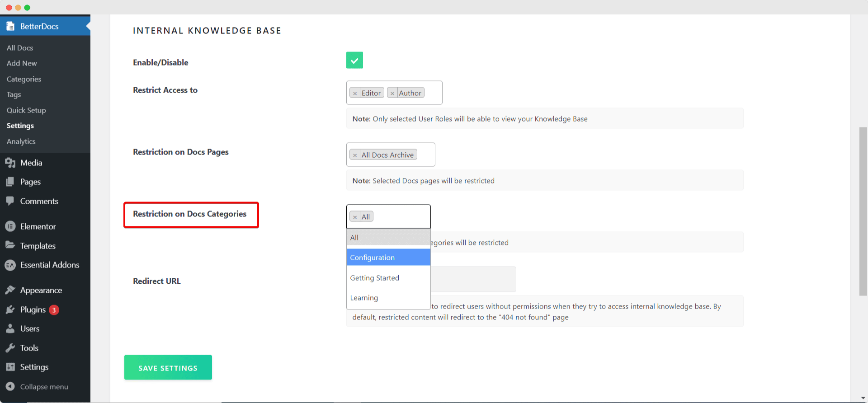Click the Comments speech bubble icon
The width and height of the screenshot is (868, 403).
[x=10, y=201]
